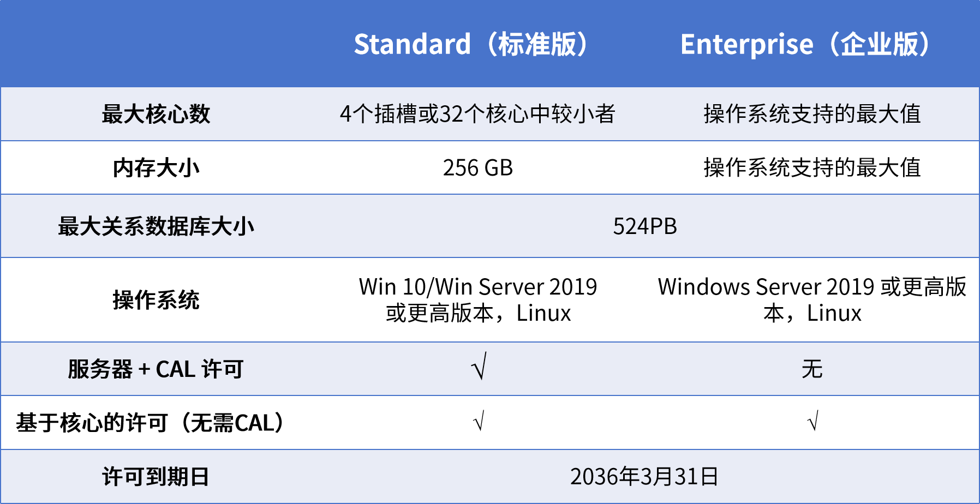Select the Windows Server 2019 或更高版本 cell
The width and height of the screenshot is (980, 504).
click(x=812, y=300)
